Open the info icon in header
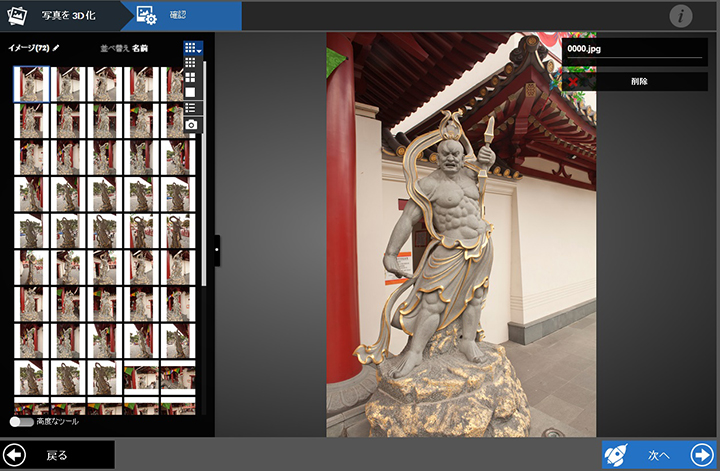The height and width of the screenshot is (471, 720). coord(681,16)
